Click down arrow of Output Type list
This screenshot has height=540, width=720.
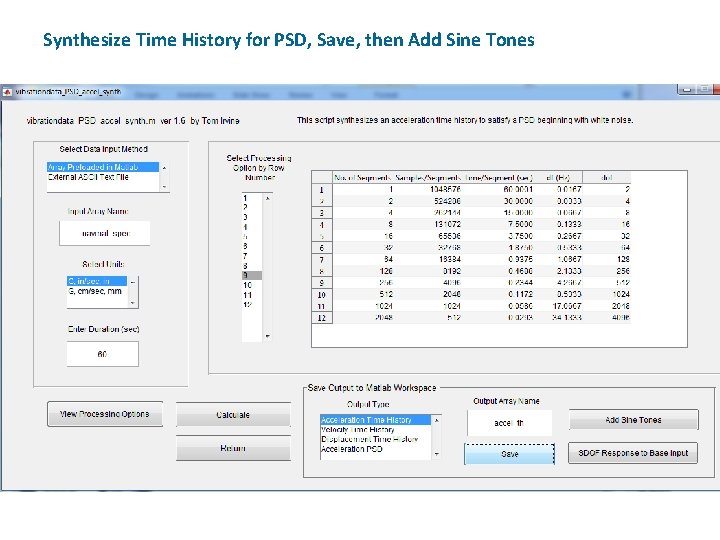[436, 454]
